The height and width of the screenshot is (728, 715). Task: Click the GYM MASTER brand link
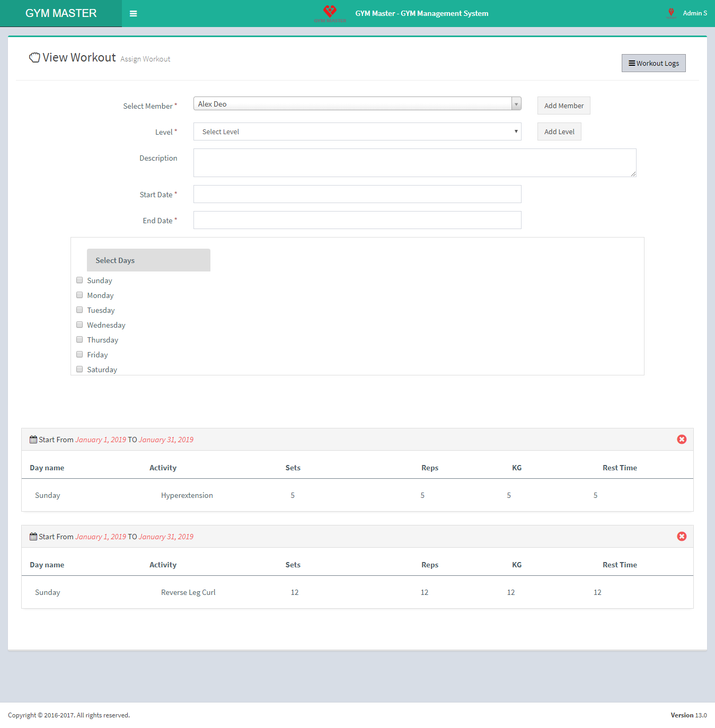click(x=61, y=13)
